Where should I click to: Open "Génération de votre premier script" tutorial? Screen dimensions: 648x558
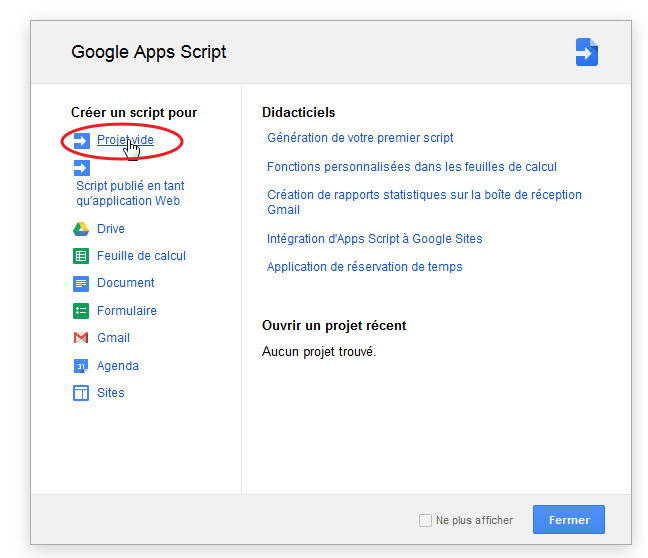tap(360, 138)
